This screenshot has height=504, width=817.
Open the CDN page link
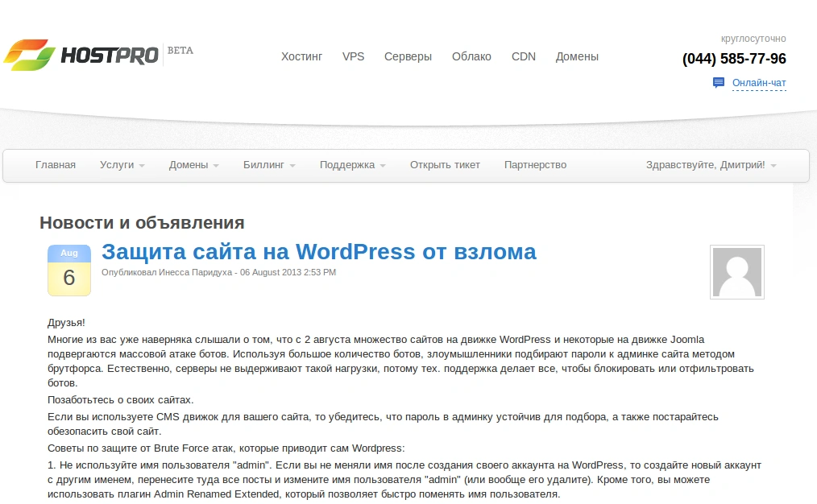click(x=524, y=56)
